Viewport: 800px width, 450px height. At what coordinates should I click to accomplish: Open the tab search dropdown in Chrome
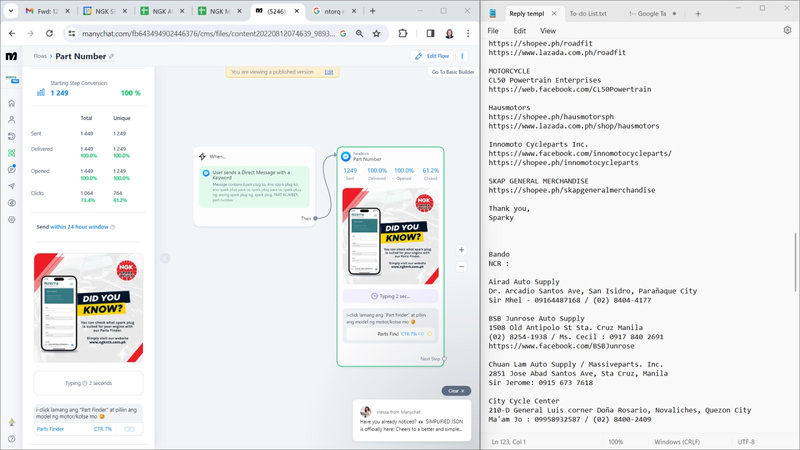11,11
